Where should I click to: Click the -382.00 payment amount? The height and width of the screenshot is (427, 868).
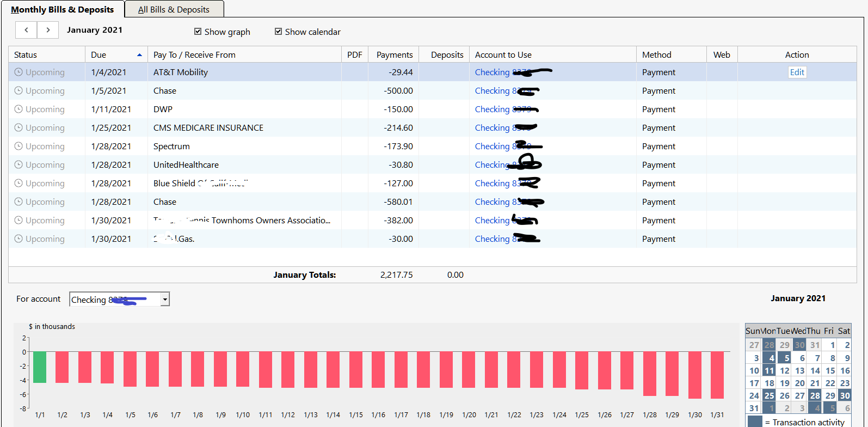pos(398,220)
